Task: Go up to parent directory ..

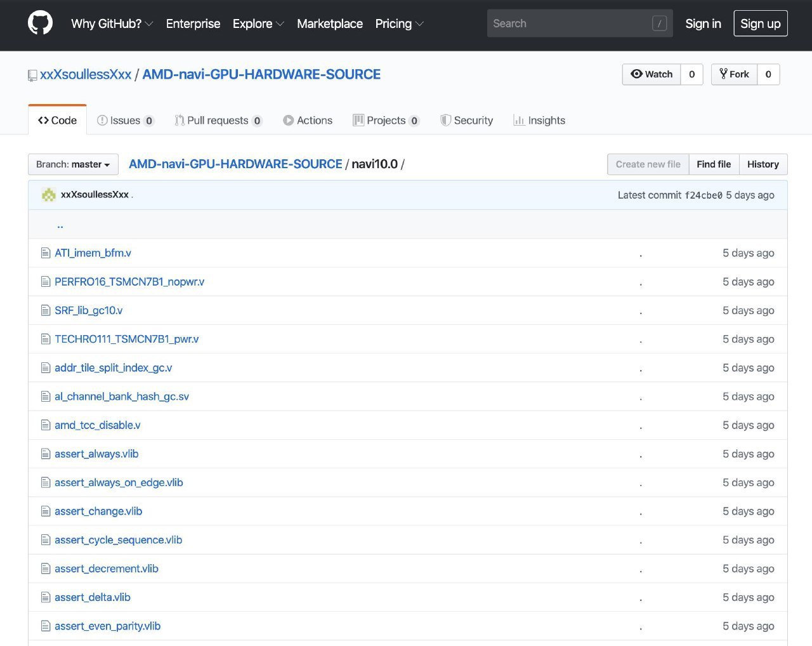Action: [x=60, y=225]
